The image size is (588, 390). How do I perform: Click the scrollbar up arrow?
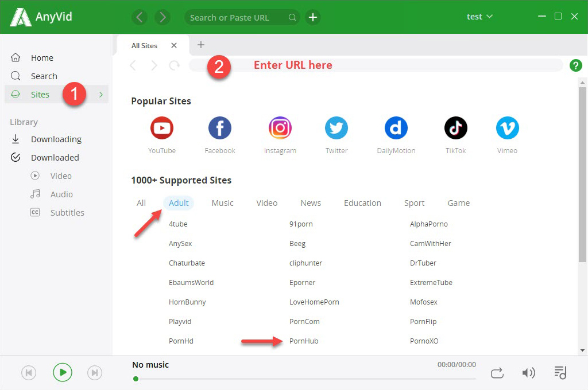pos(582,82)
